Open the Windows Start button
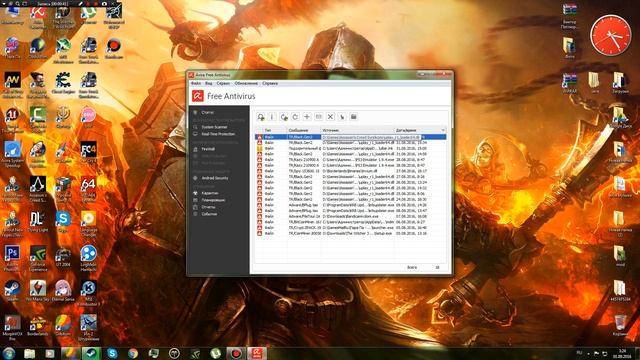 click(9, 353)
